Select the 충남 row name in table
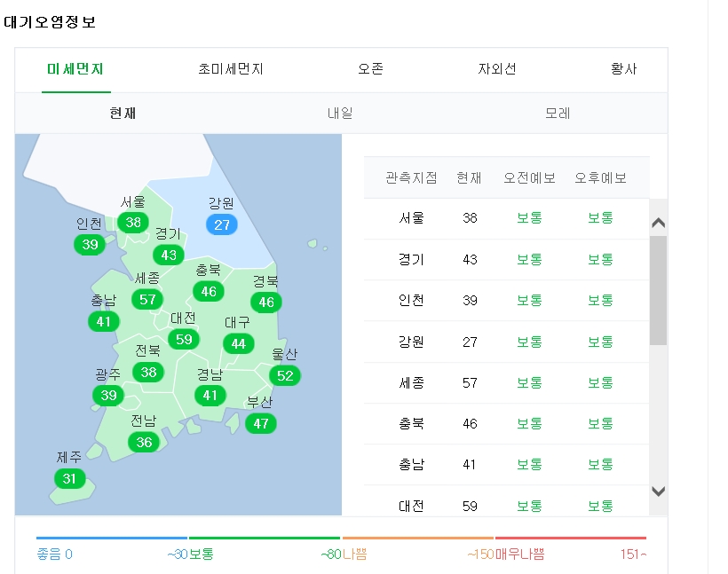 pos(411,465)
